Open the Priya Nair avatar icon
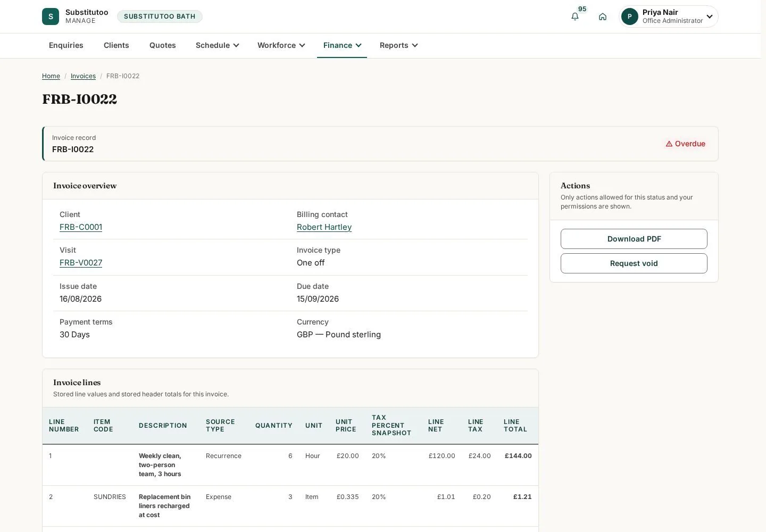 (x=630, y=16)
